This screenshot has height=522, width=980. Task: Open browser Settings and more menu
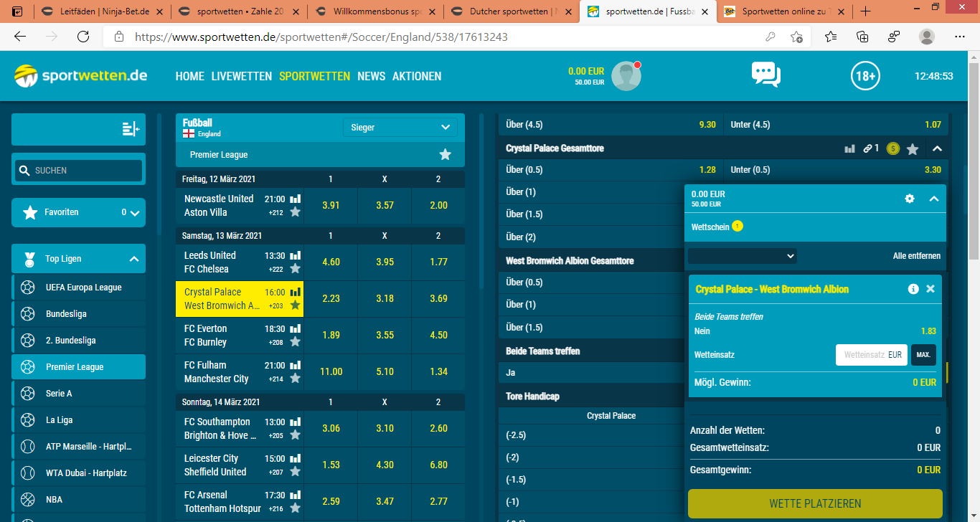click(960, 37)
